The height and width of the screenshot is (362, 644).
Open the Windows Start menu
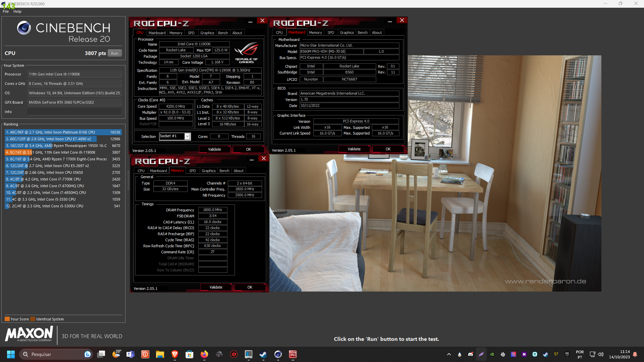pos(11,354)
